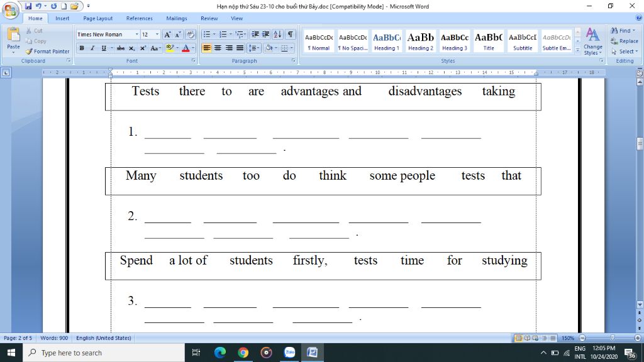Image resolution: width=644 pixels, height=362 pixels.
Task: Open Change Case dropdown
Action: (155, 48)
